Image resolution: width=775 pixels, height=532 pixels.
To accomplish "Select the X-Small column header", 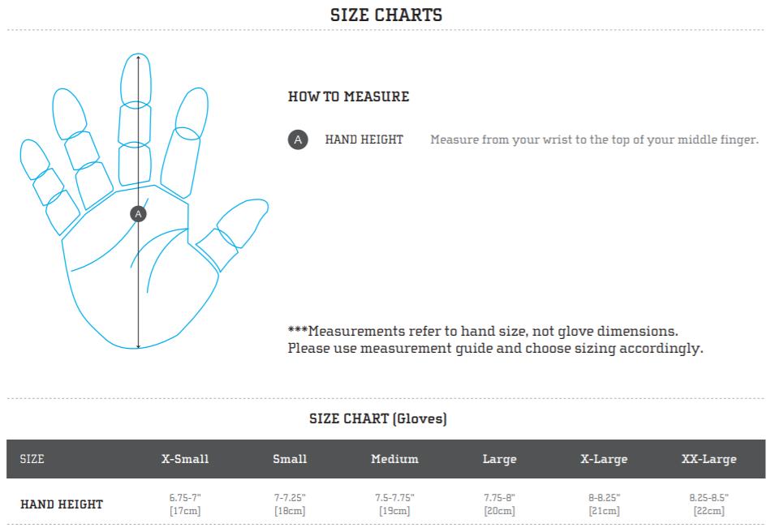I will 185,459.
